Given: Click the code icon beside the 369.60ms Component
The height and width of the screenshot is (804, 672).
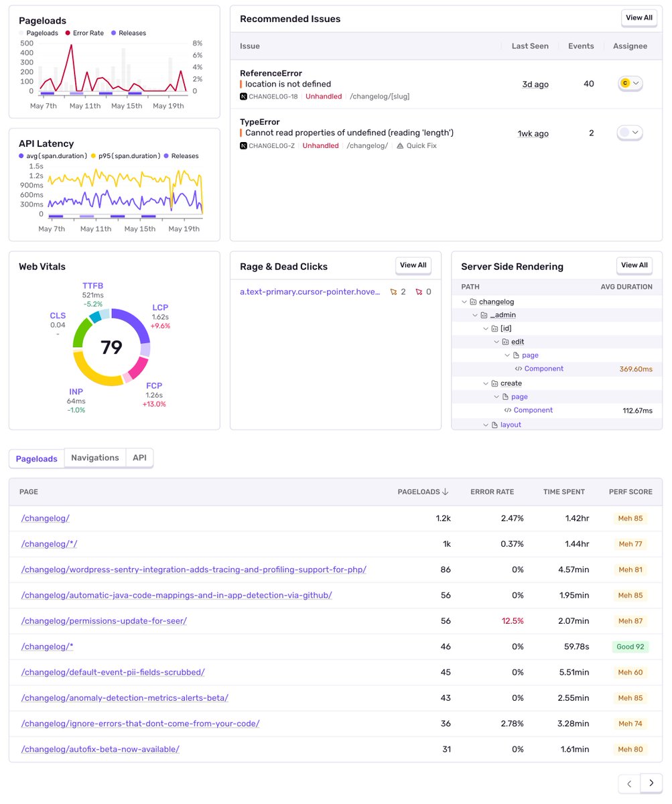Looking at the screenshot, I should pos(519,368).
